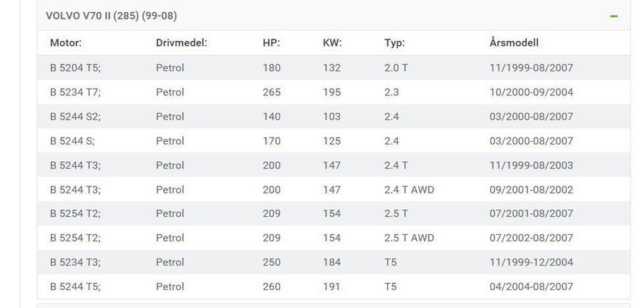Click the HP column header

[271, 43]
